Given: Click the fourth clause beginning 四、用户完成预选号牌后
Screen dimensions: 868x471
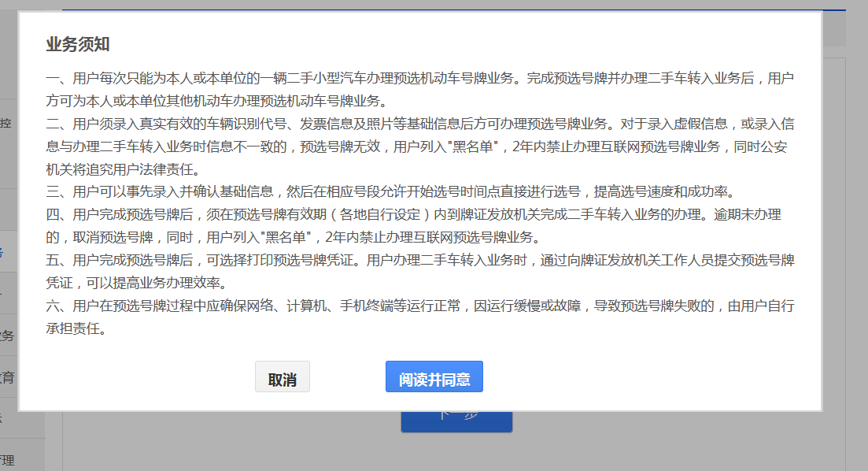Looking at the screenshot, I should pos(413,226).
